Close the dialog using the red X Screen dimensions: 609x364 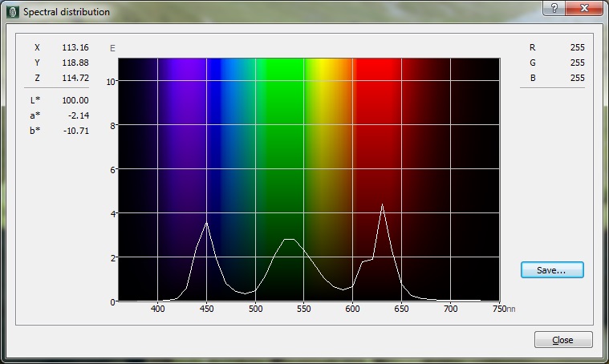pyautogui.click(x=583, y=8)
